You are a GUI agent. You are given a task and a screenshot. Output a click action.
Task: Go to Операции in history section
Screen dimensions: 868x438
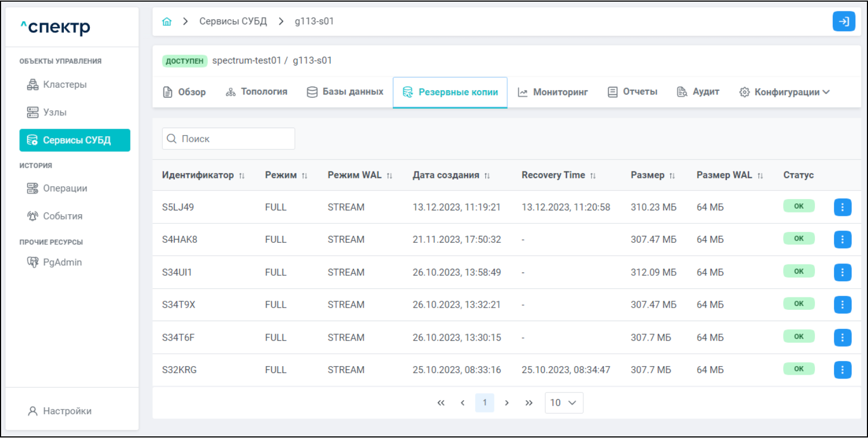click(x=65, y=188)
